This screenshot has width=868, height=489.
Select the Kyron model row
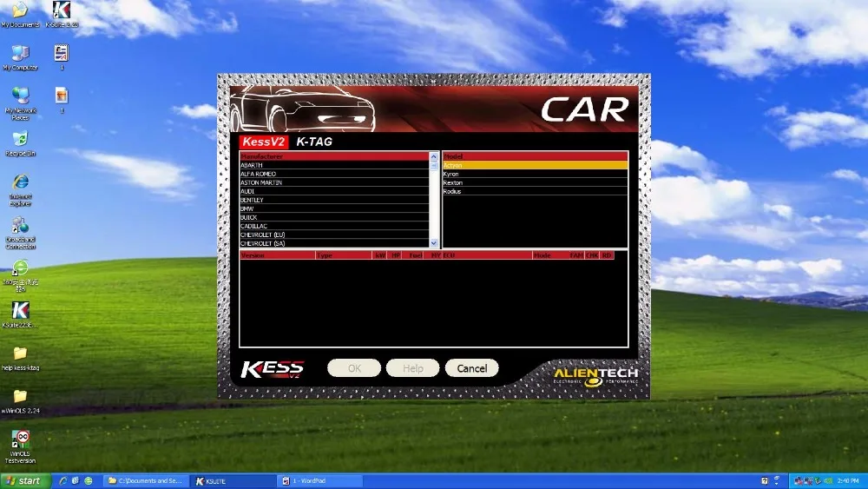pos(536,174)
